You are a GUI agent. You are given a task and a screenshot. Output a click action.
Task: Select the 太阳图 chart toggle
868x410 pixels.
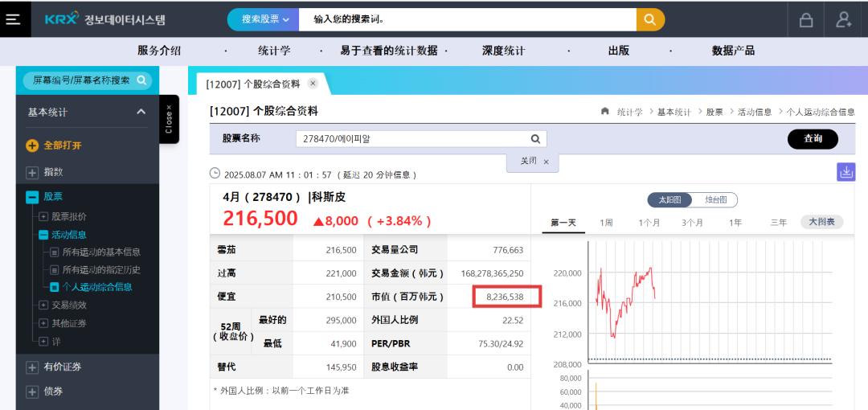[669, 199]
